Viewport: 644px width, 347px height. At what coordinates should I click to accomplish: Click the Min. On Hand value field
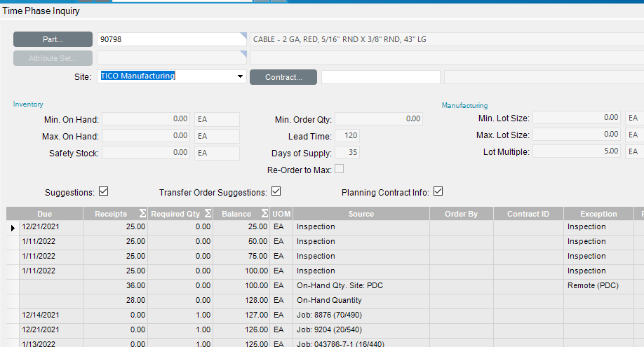point(146,119)
